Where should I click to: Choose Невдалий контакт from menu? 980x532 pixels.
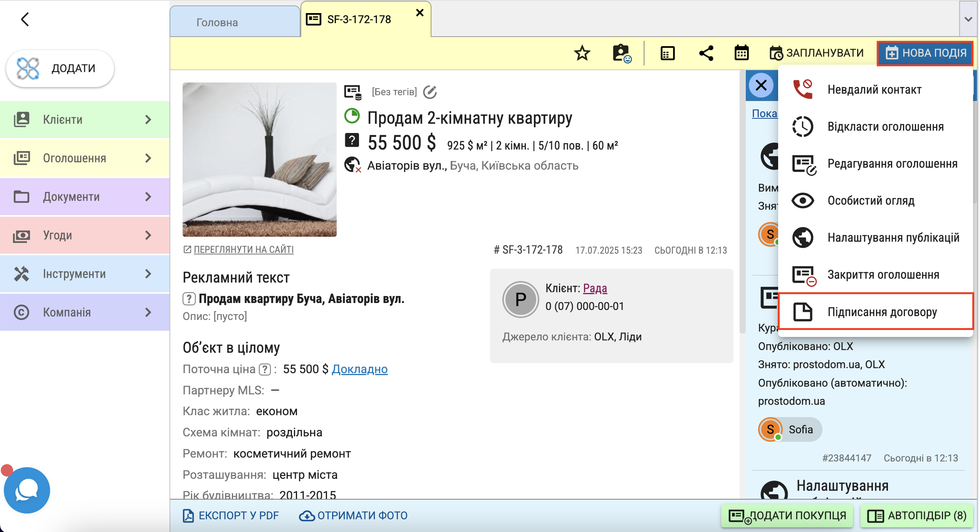click(x=874, y=89)
